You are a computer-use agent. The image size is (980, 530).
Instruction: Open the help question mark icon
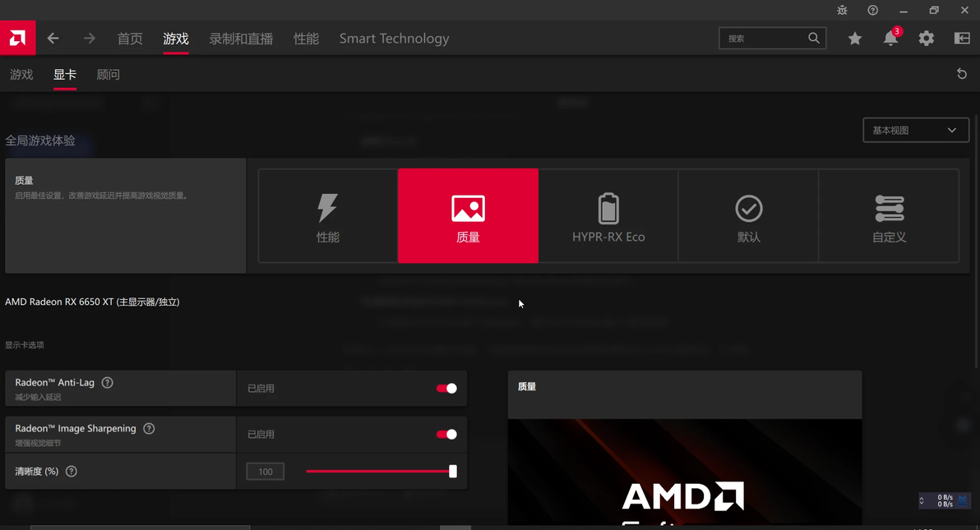[x=872, y=10]
